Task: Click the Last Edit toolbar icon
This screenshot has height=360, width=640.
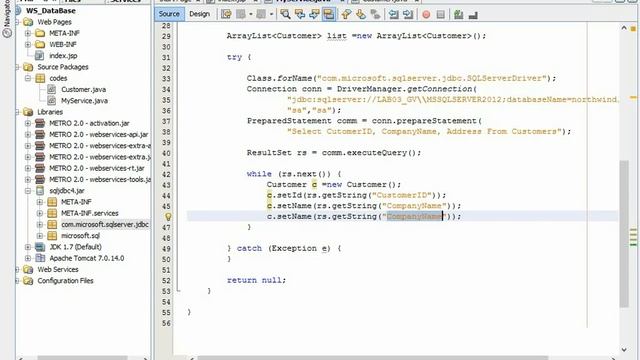Action: [x=226, y=15]
